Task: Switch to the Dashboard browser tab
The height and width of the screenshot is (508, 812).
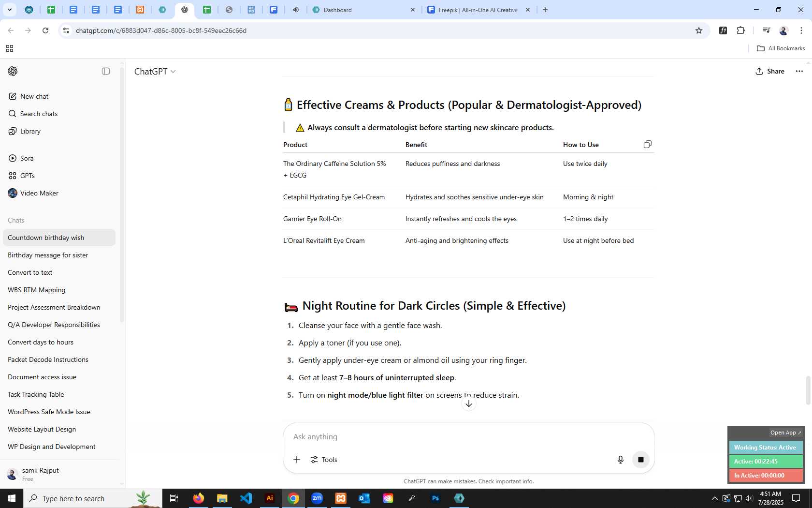Action: coord(358,10)
